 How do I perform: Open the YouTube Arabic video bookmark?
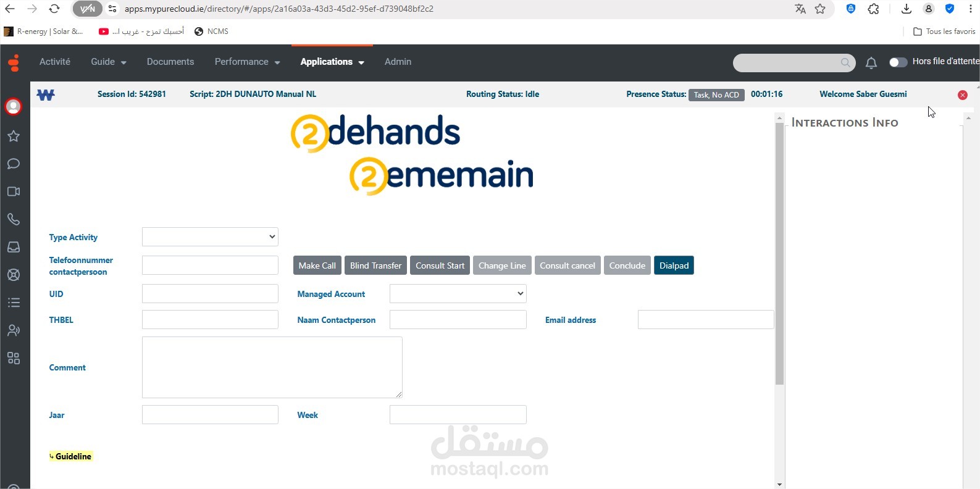coord(141,31)
